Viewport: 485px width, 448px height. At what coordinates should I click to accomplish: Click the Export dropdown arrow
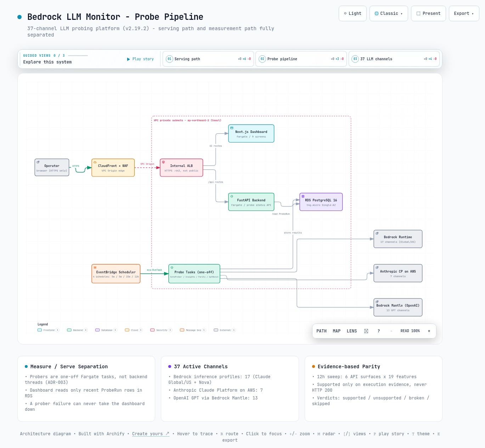[x=473, y=14]
